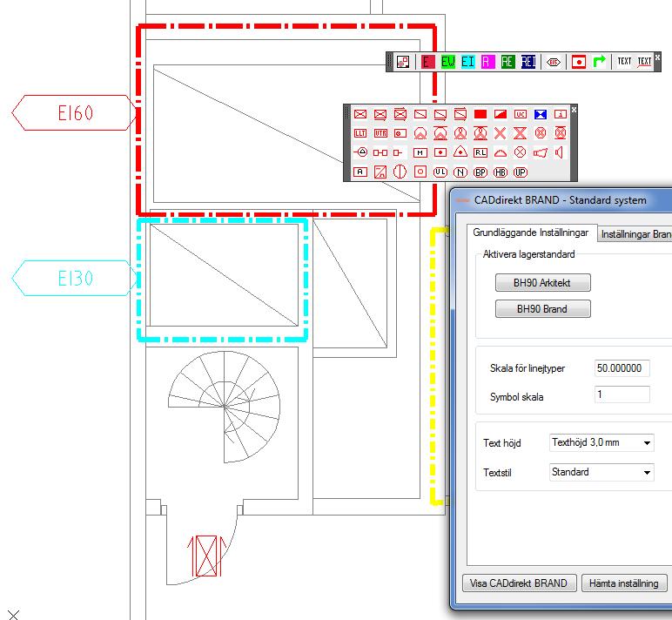Viewport: 672px width, 620px height.
Task: Insert the LLT symbol
Action: click(360, 133)
